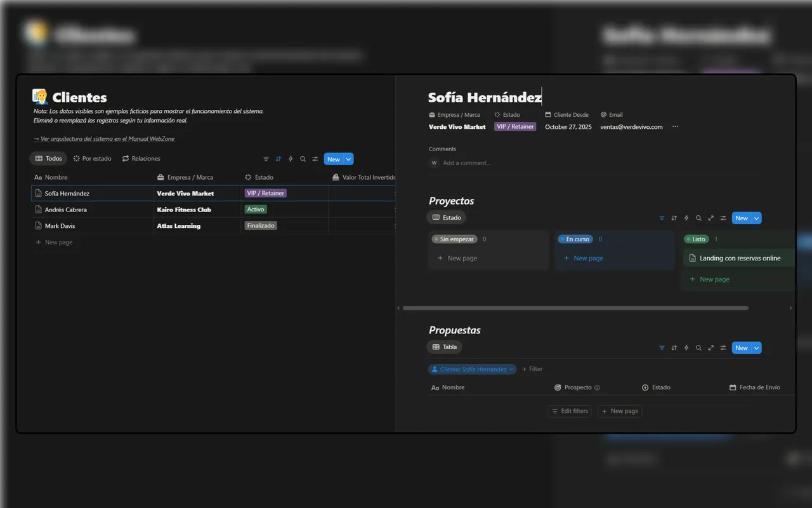
Task: Click page icon of Landing con reservas online card
Action: [693, 258]
